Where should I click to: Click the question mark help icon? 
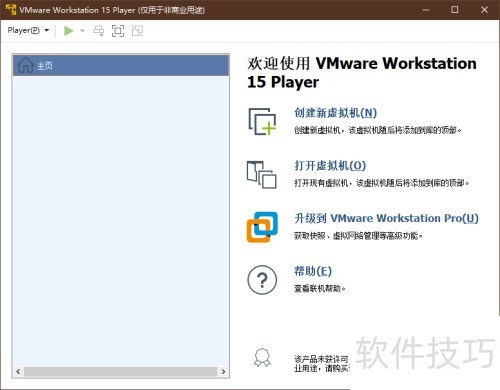[x=262, y=280]
